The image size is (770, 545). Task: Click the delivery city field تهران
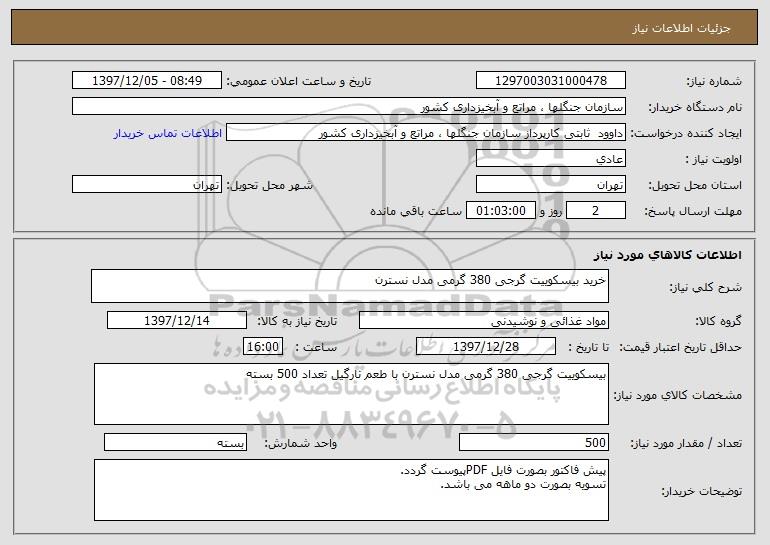point(147,184)
